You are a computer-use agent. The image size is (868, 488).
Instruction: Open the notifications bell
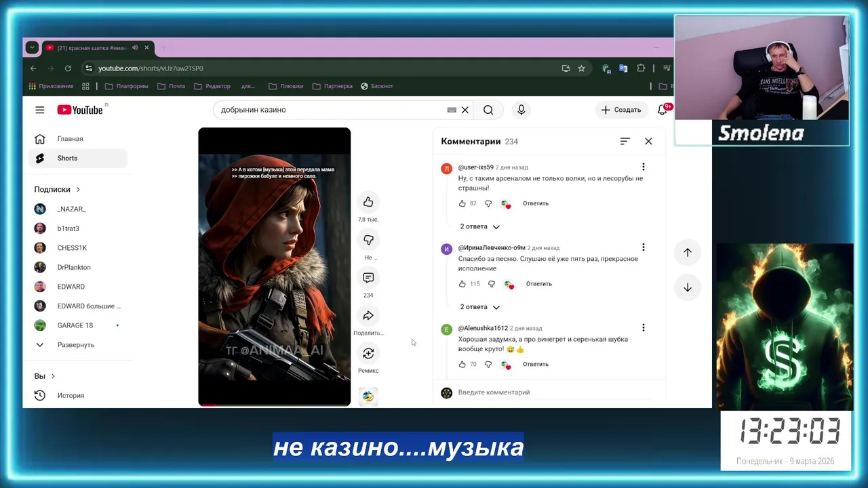pos(663,110)
